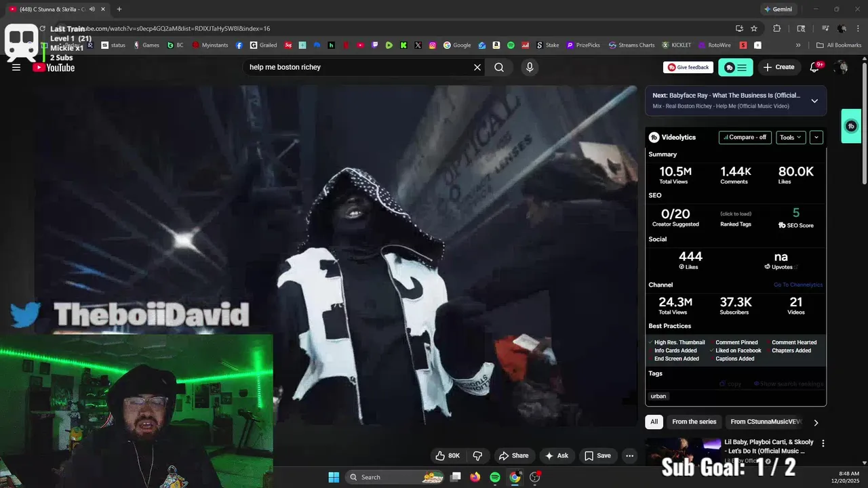Open the PrizePicks bookmark
Viewport: 868px width, 488px height.
tap(583, 45)
